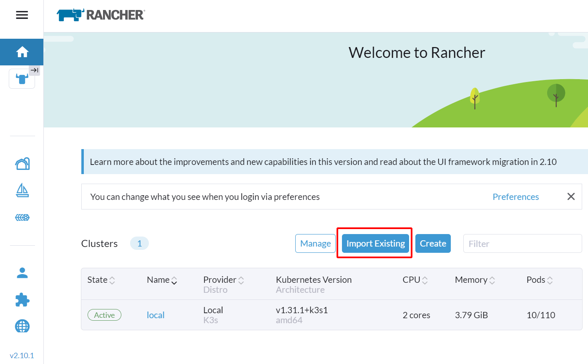Sort the table by Provider
The width and height of the screenshot is (588, 364).
tap(224, 280)
